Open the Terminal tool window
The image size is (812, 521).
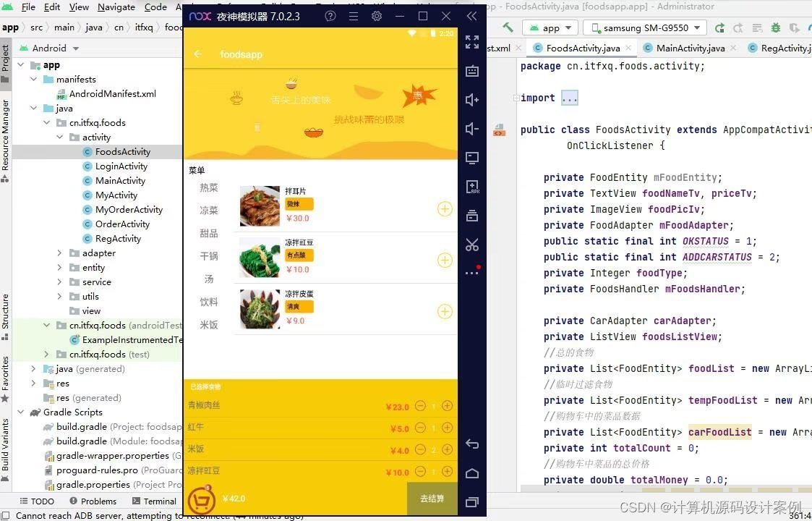[x=154, y=501]
